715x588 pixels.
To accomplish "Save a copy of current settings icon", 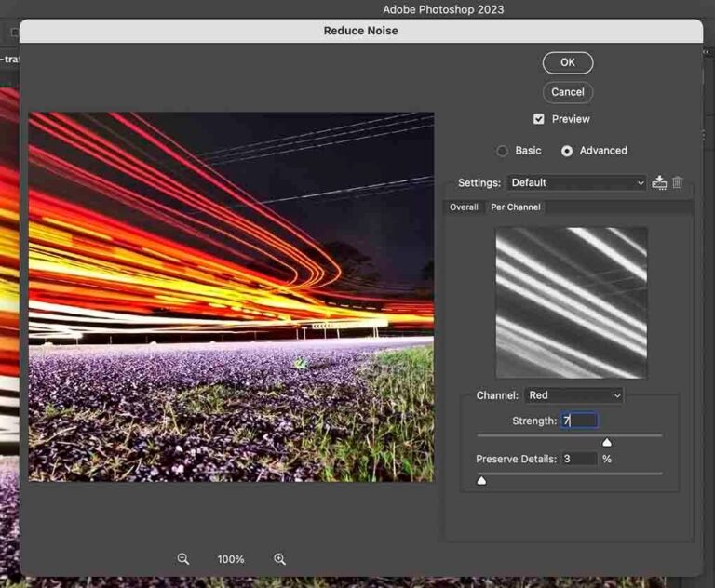I will point(659,182).
